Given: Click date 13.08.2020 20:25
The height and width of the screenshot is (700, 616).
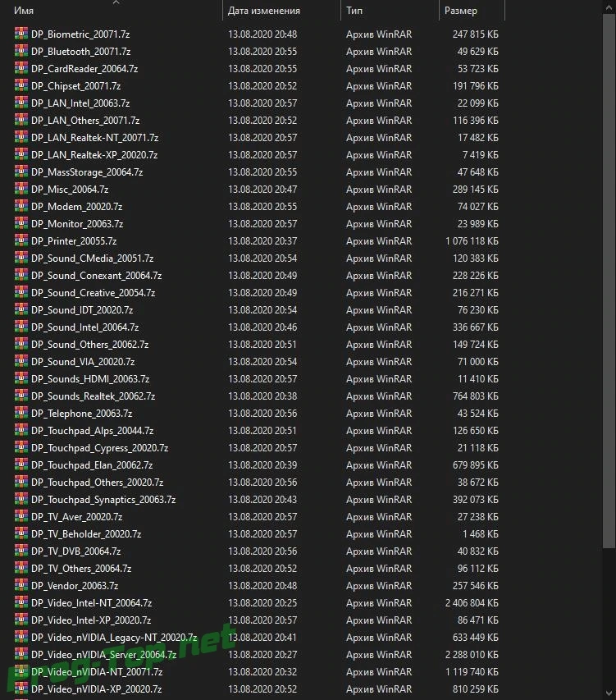Looking at the screenshot, I should [x=262, y=602].
